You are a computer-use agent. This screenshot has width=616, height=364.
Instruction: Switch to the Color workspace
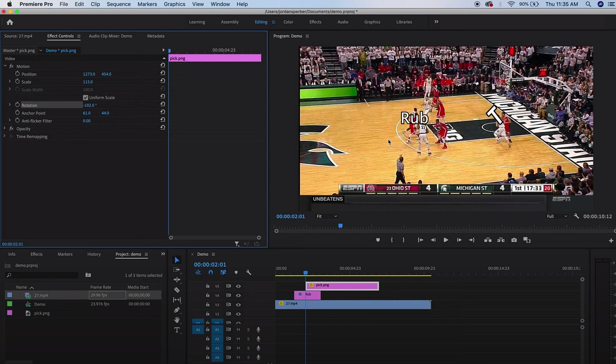[288, 22]
